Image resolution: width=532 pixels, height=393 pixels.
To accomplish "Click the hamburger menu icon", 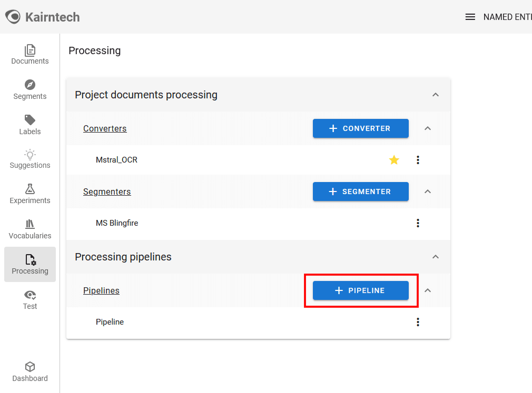I will (x=470, y=17).
